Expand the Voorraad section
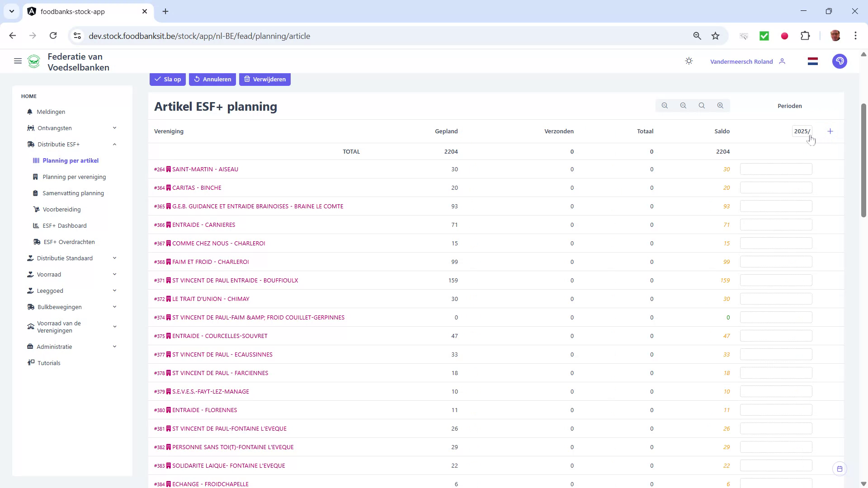The image size is (868, 488). pos(114,274)
